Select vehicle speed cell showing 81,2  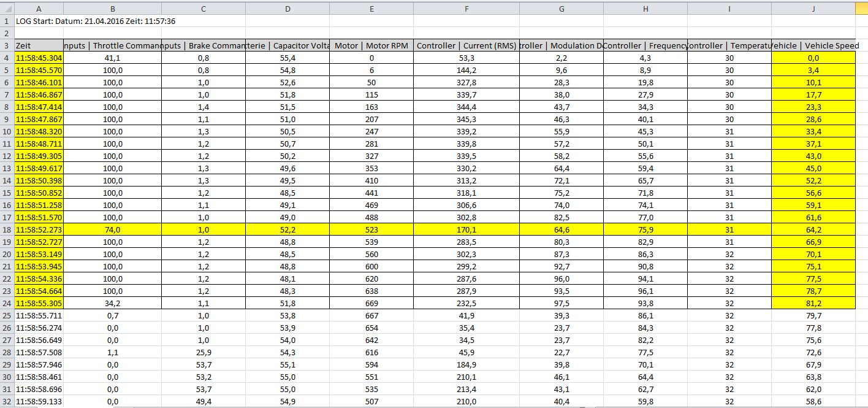tap(813, 303)
